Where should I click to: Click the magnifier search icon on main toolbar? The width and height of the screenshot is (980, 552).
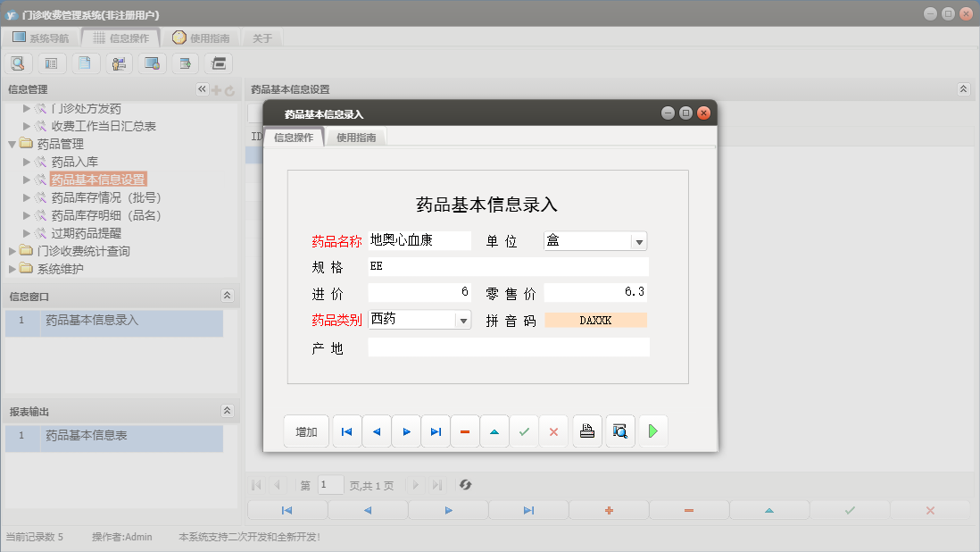click(x=18, y=63)
